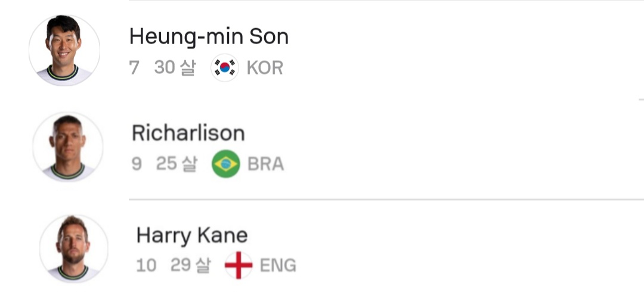Screen dimensions: 644x292
Task: Open Heung-min Son's profile photo
Action: tap(64, 51)
